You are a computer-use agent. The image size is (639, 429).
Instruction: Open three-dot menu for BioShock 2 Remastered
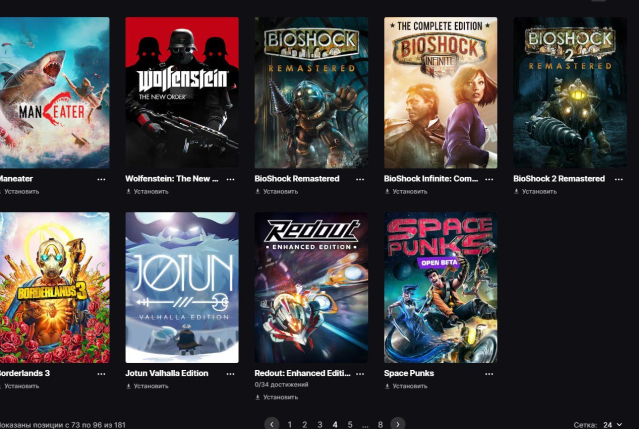(x=619, y=179)
